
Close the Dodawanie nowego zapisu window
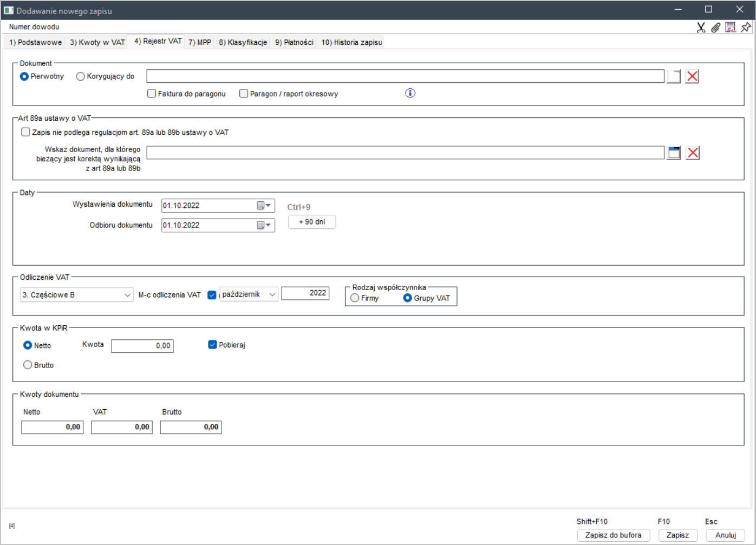click(x=740, y=10)
